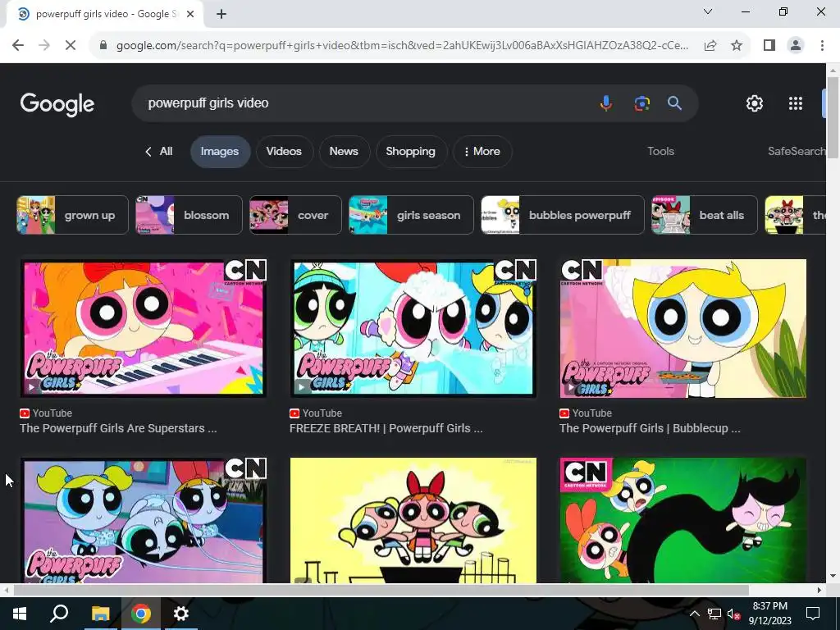Open the taskbar clock showing 8:37 PM
This screenshot has width=840, height=630.
point(769,614)
